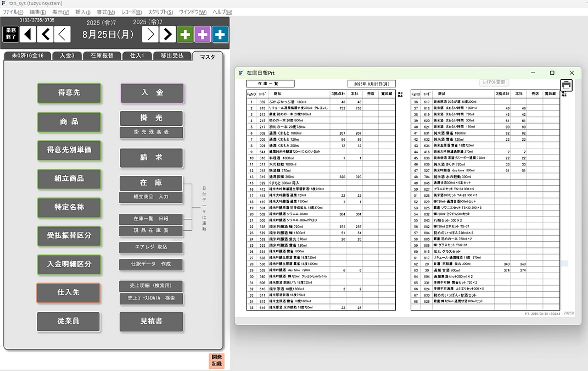Screen dimensions: 588x371
Task: Open the 得意先 master button
Action: 69,93
